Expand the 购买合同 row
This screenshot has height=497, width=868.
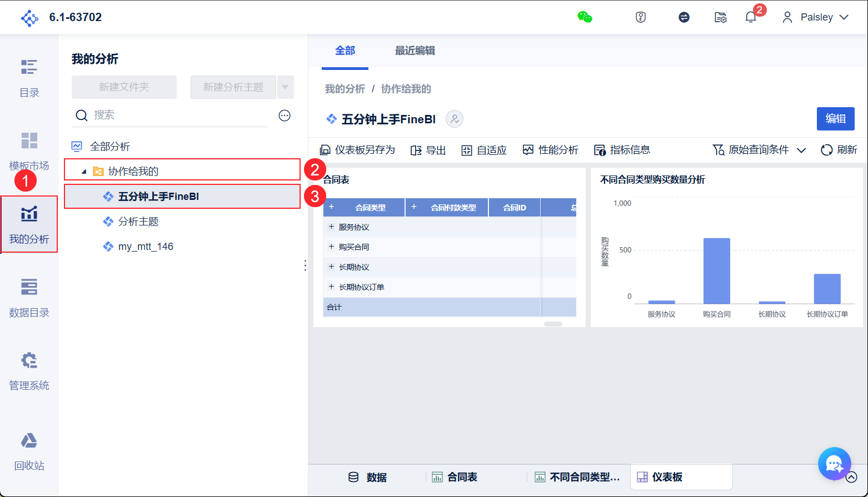(331, 247)
